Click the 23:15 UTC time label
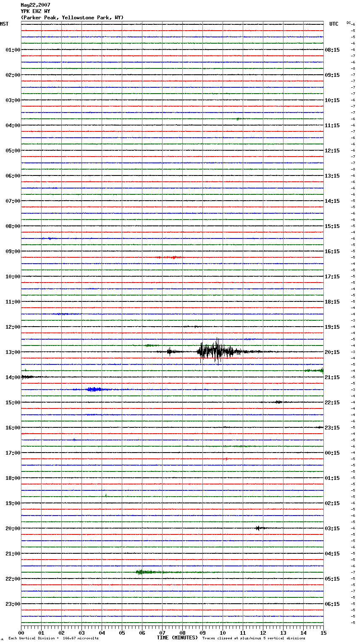Viewport: 357px width, 644px height. tap(332, 428)
